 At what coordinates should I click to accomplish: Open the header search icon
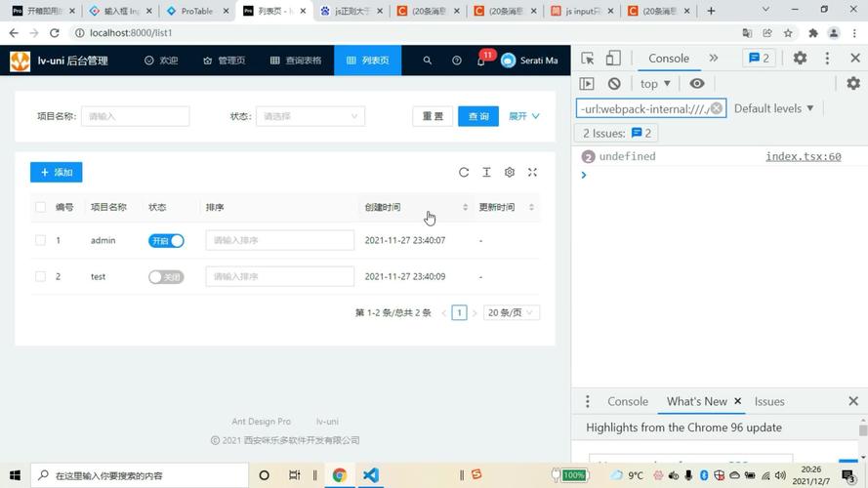pyautogui.click(x=428, y=61)
